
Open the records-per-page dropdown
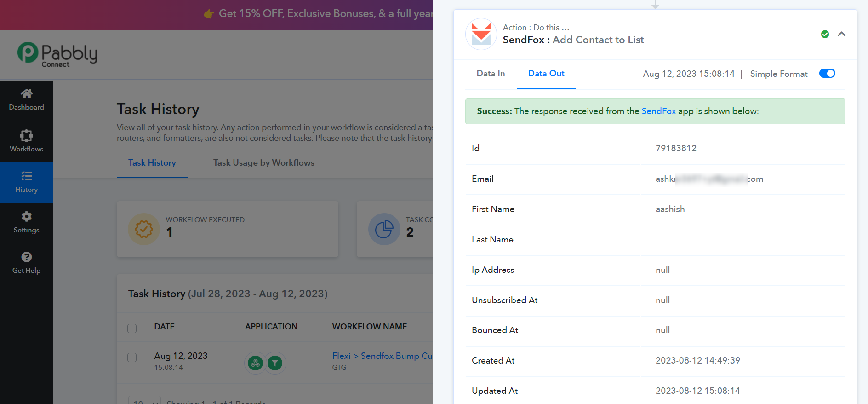(x=144, y=400)
